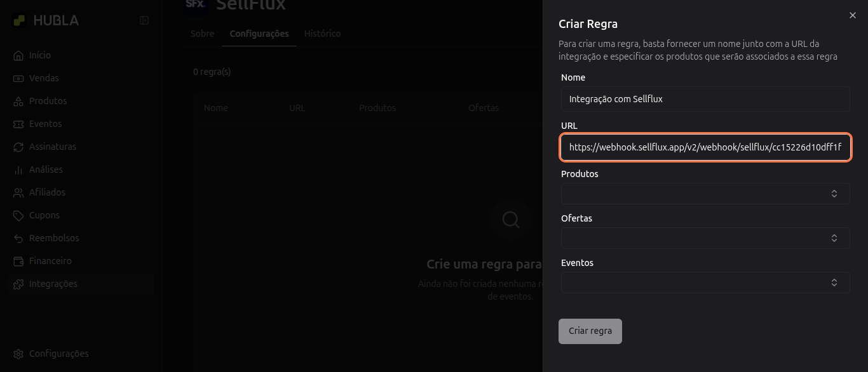868x372 pixels.
Task: Click the Início home icon in sidebar
Action: pyautogui.click(x=18, y=55)
